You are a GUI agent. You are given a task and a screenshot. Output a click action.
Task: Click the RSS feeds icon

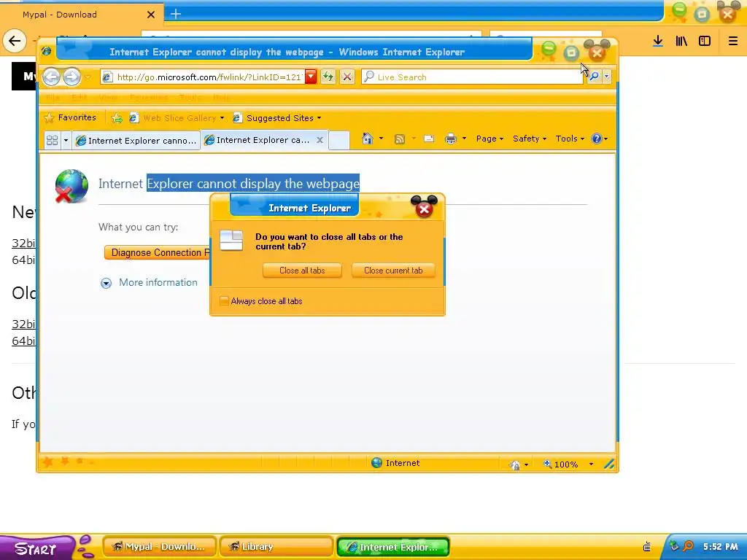click(399, 139)
